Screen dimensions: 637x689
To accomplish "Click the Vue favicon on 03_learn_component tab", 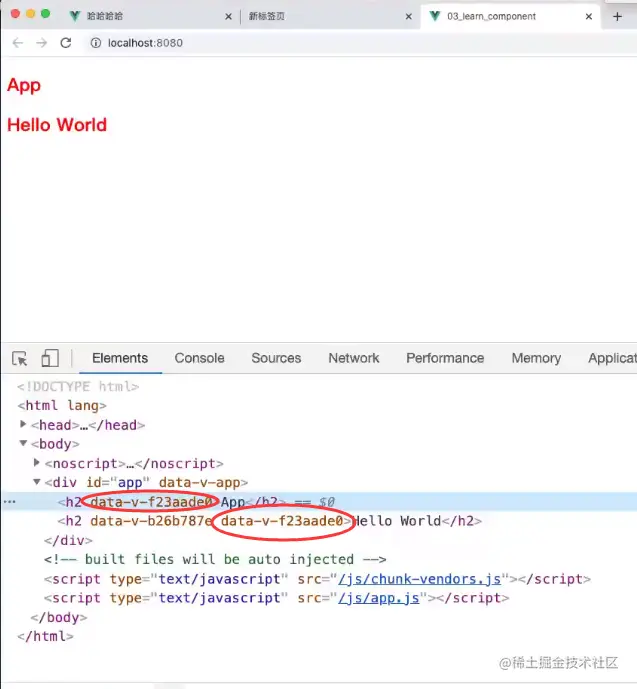I will (435, 16).
